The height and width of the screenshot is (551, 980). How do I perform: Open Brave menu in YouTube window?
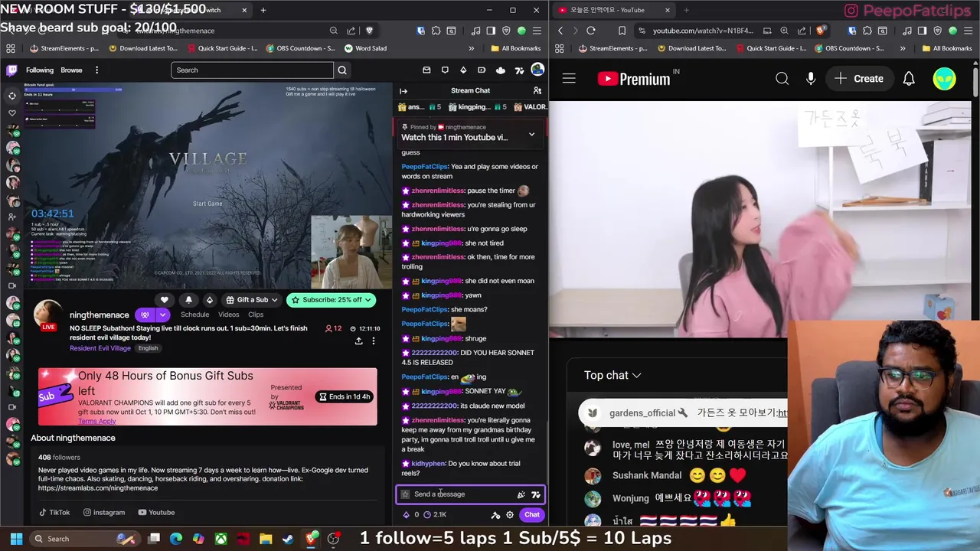[968, 31]
